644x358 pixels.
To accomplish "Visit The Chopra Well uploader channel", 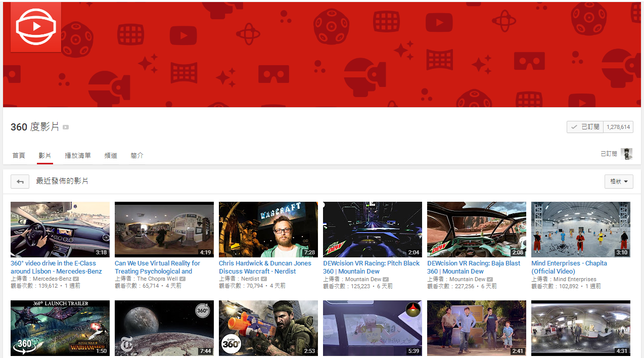I will [157, 279].
